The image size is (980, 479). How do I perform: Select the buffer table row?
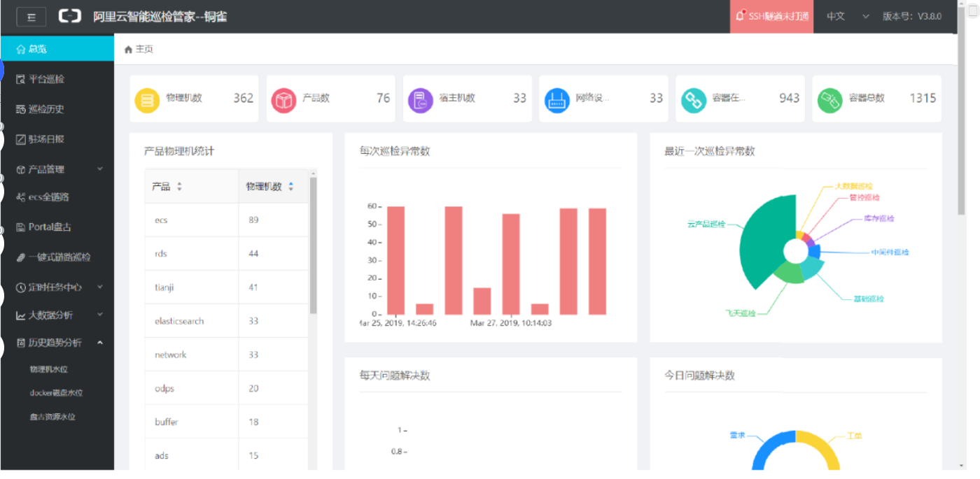click(x=227, y=422)
